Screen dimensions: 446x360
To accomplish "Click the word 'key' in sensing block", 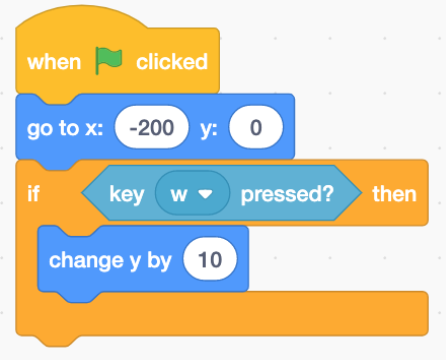I will 127,195.
